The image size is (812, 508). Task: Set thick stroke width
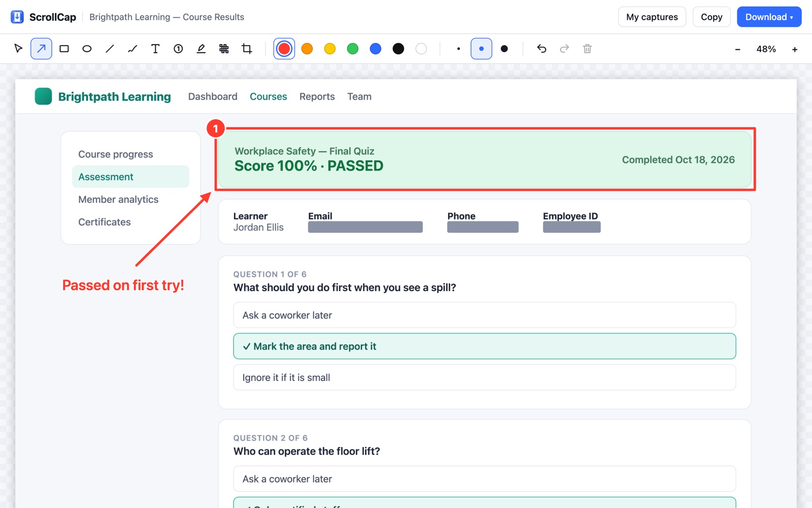(504, 49)
